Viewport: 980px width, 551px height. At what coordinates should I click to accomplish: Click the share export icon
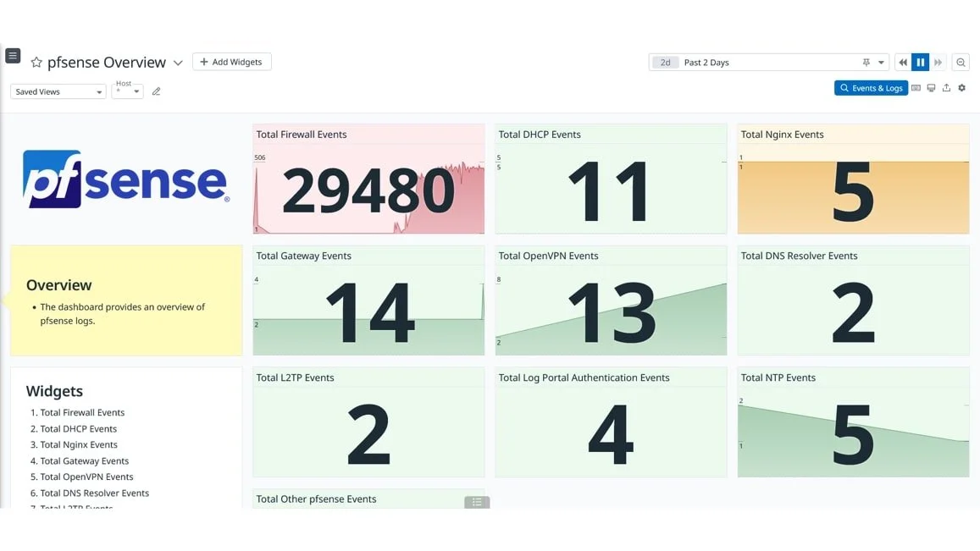[x=946, y=88]
